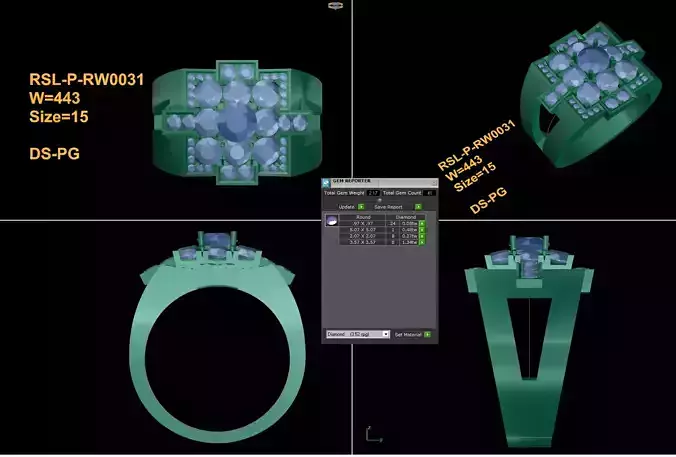This screenshot has width=676, height=457.
Task: Select the .97 X .97 size cell
Action: tap(363, 224)
